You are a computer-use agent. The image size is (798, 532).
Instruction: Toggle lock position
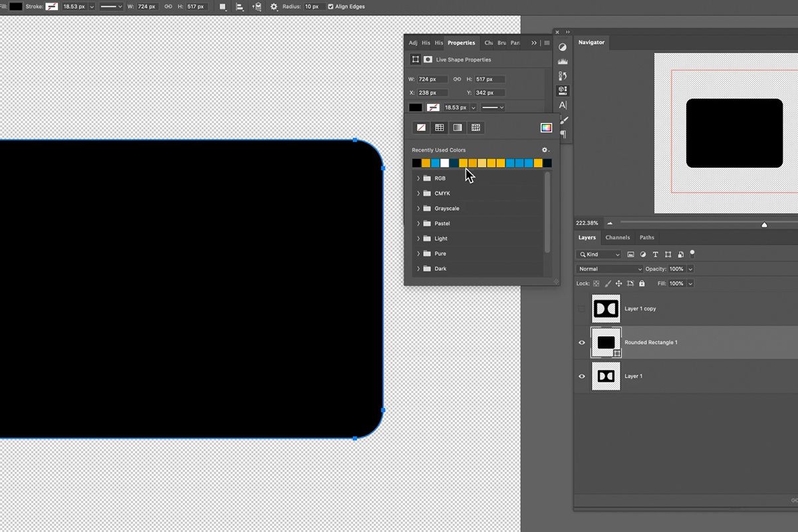point(619,283)
